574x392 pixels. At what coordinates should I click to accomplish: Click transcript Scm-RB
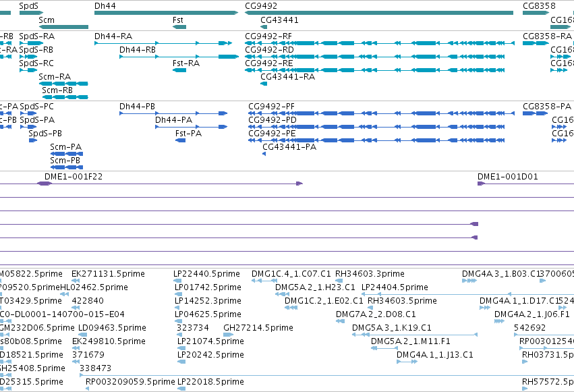coord(65,97)
